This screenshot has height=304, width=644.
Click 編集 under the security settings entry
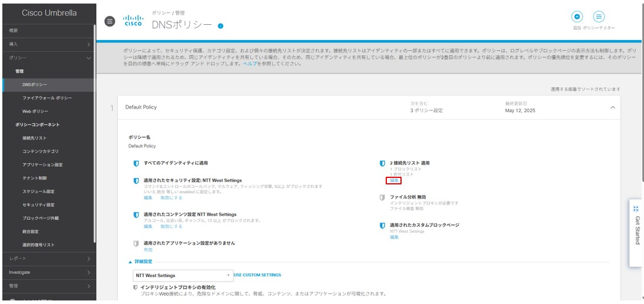pos(148,198)
